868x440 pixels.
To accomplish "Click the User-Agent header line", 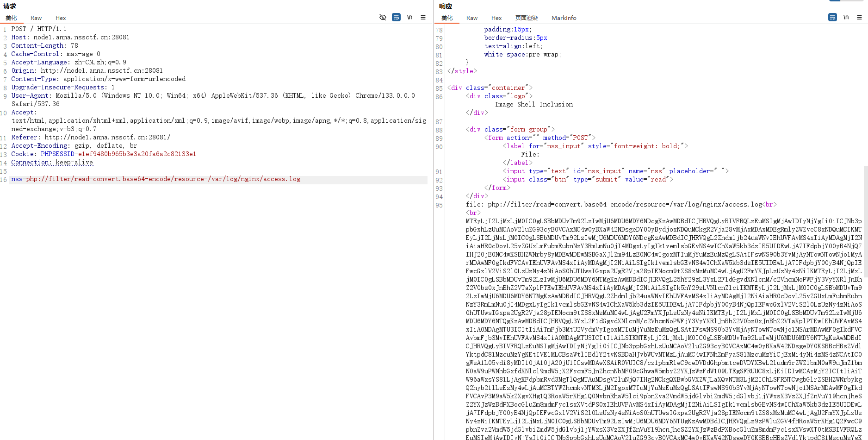I will pyautogui.click(x=213, y=100).
